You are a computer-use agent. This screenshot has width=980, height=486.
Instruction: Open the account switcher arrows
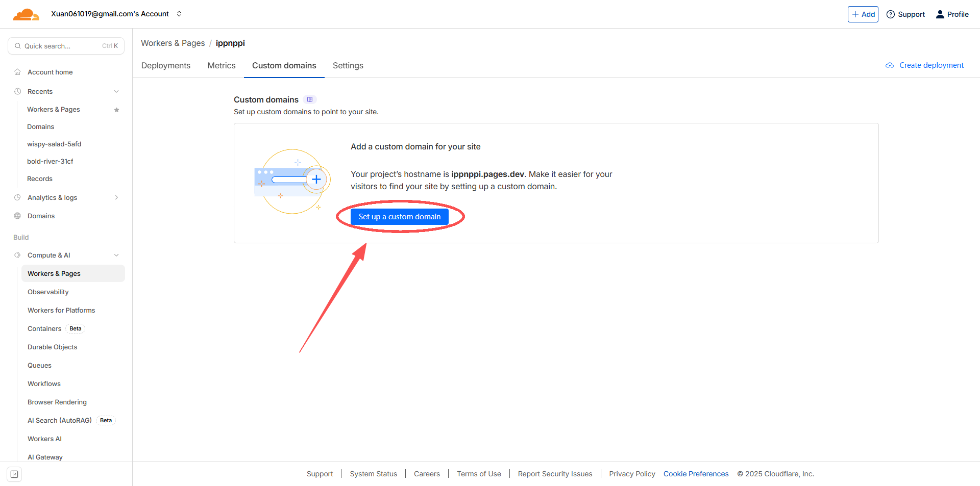tap(179, 14)
